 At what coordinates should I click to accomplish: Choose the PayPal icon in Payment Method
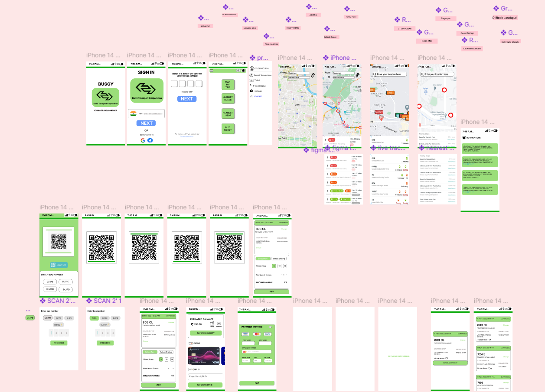(268, 334)
